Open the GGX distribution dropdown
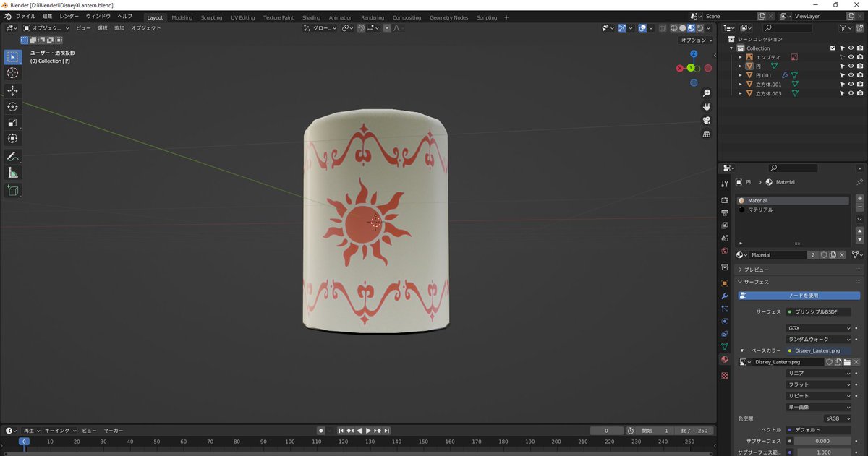This screenshot has width=868, height=456. click(819, 328)
